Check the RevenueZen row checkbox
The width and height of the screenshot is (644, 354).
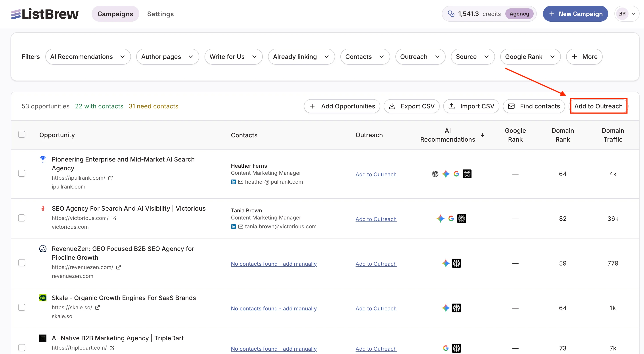tap(22, 263)
